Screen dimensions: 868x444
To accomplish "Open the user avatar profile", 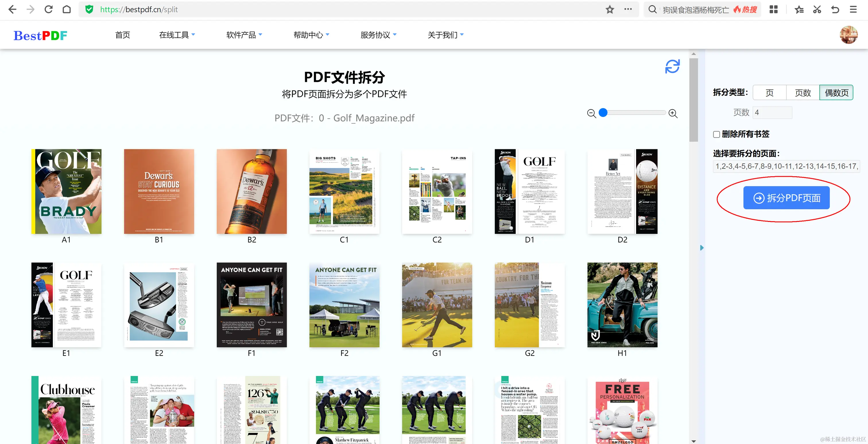I will click(848, 35).
